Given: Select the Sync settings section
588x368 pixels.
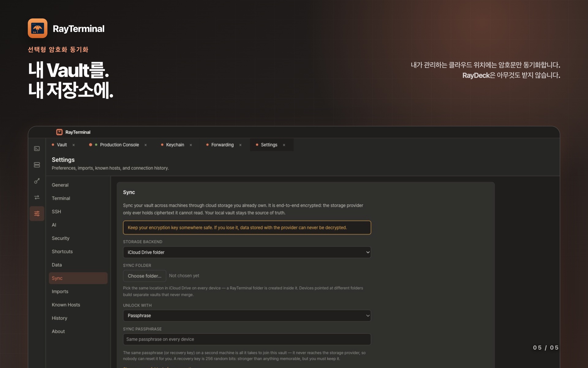Looking at the screenshot, I should (78, 278).
